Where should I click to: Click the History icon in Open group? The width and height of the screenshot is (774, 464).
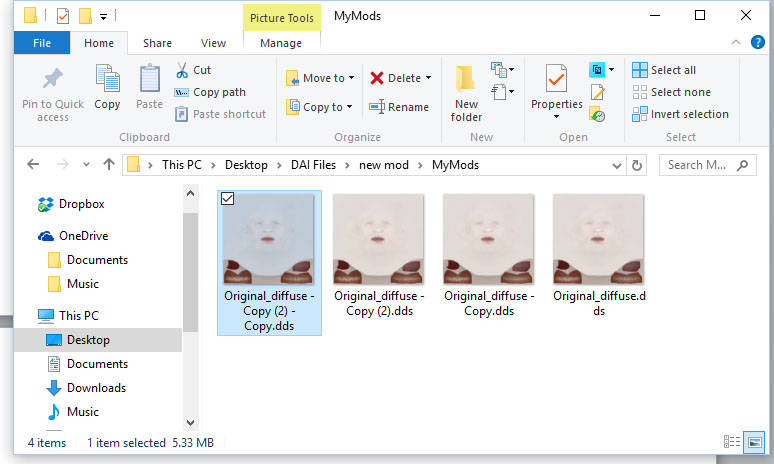[x=597, y=114]
